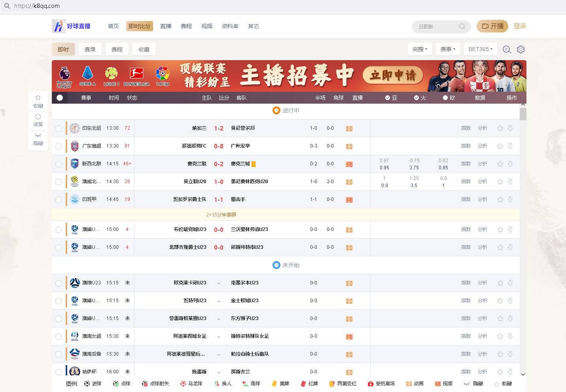Image resolution: width=566 pixels, height=392 pixels.
Task: Favorite the 欧克莱卡诺U23 match star
Action: [x=500, y=283]
